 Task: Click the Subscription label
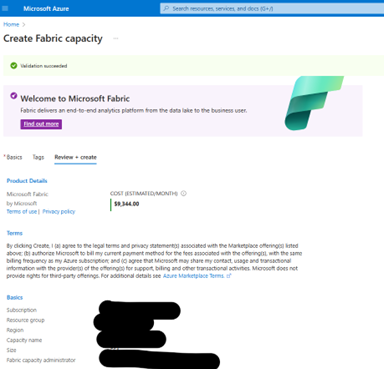(x=22, y=310)
